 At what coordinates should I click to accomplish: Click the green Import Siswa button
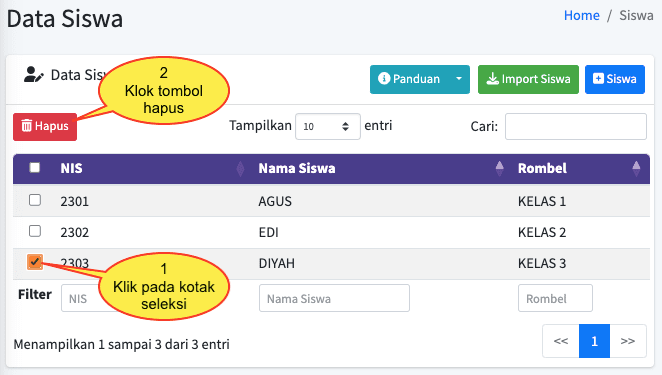[528, 79]
